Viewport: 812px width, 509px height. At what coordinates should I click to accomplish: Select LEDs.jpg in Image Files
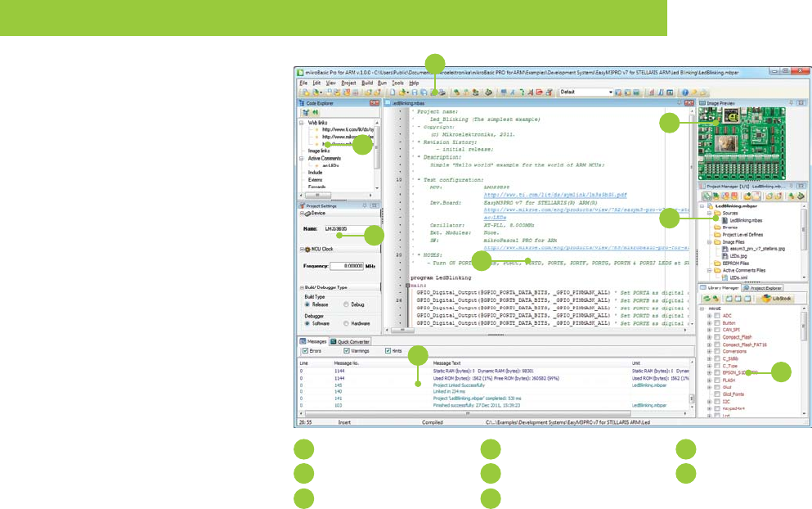[x=734, y=256]
